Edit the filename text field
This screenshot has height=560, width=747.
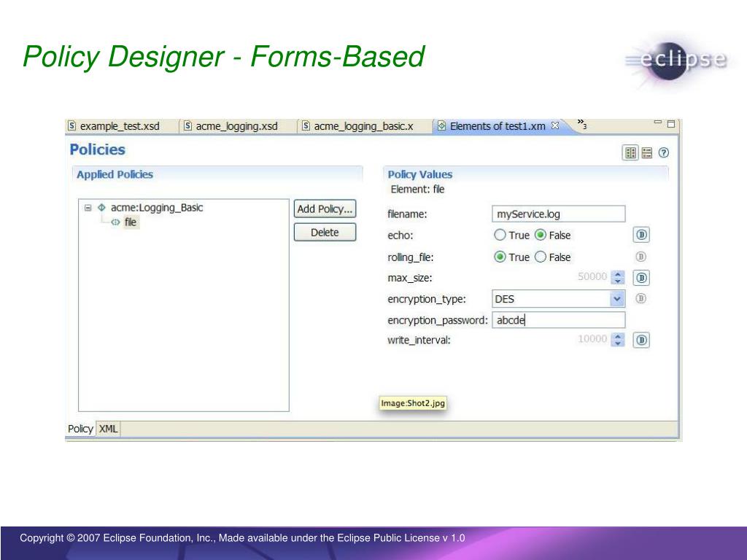(x=558, y=214)
